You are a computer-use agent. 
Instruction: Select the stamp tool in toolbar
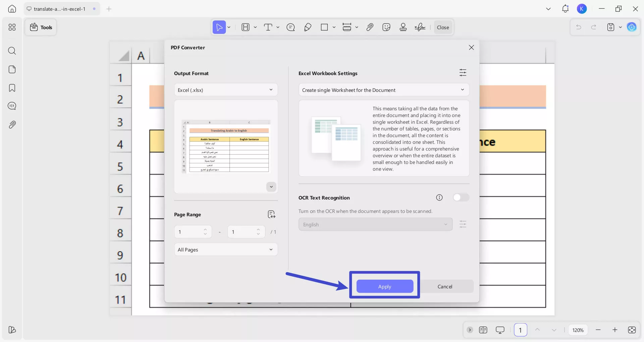403,27
